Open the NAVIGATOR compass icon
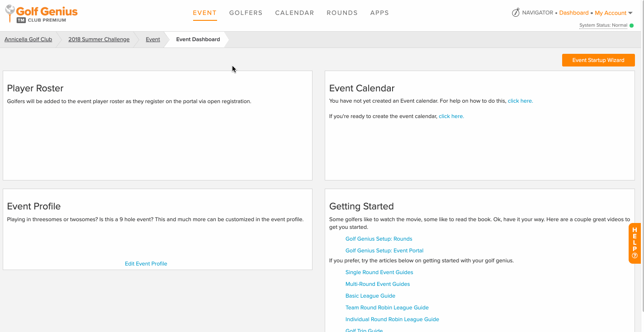The image size is (644, 332). point(516,12)
